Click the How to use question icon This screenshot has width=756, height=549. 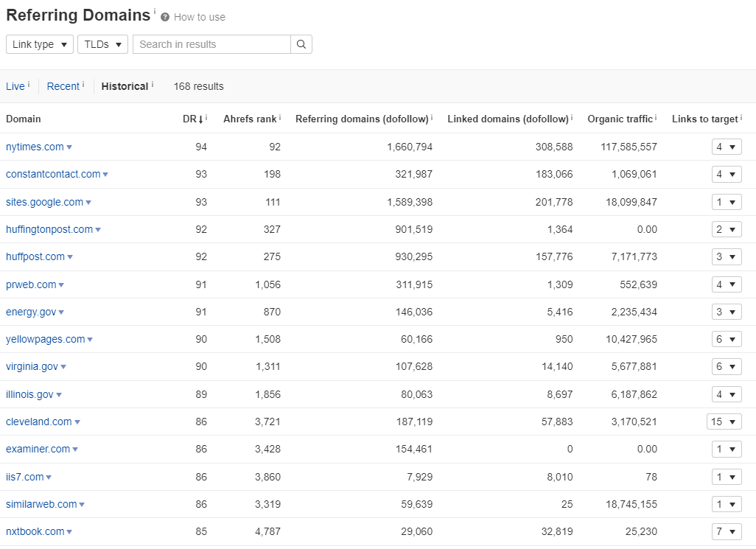point(165,18)
